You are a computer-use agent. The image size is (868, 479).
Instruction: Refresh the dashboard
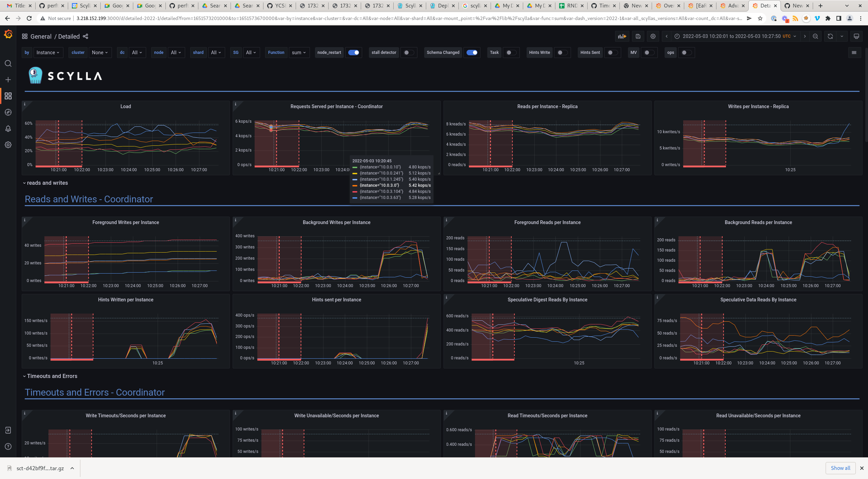pos(830,36)
